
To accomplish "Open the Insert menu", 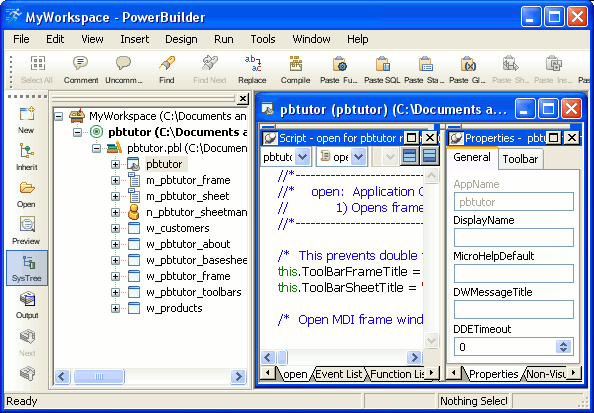I will (x=134, y=39).
